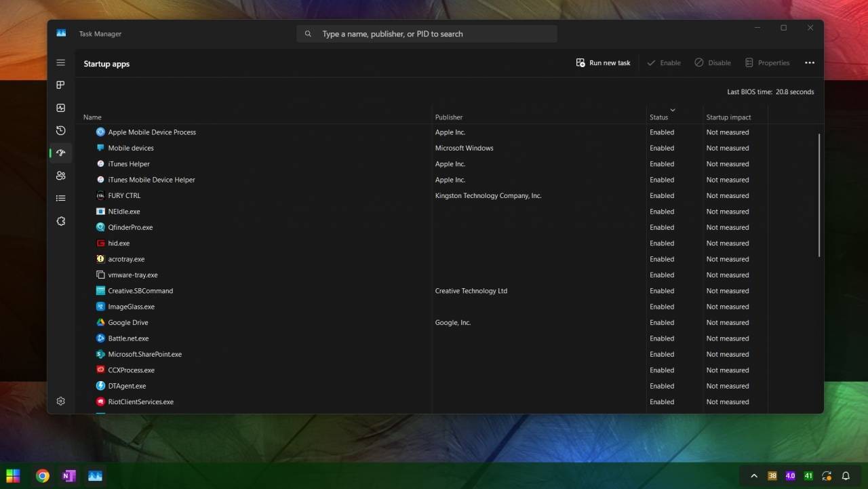868x489 pixels.
Task: Click the green 41 tray indicator
Action: (x=808, y=475)
